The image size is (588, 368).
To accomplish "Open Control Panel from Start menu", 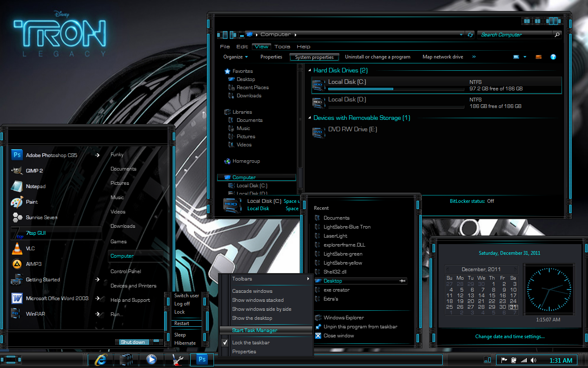I will click(x=126, y=272).
